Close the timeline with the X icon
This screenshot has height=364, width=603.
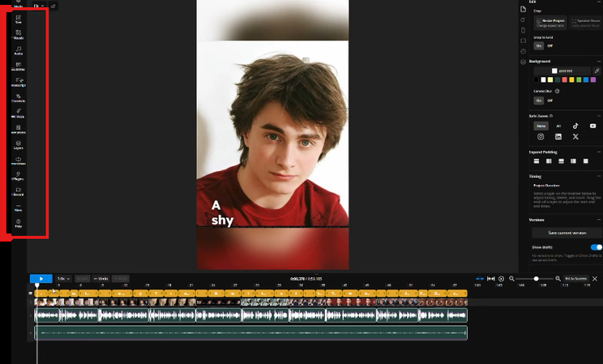click(595, 279)
